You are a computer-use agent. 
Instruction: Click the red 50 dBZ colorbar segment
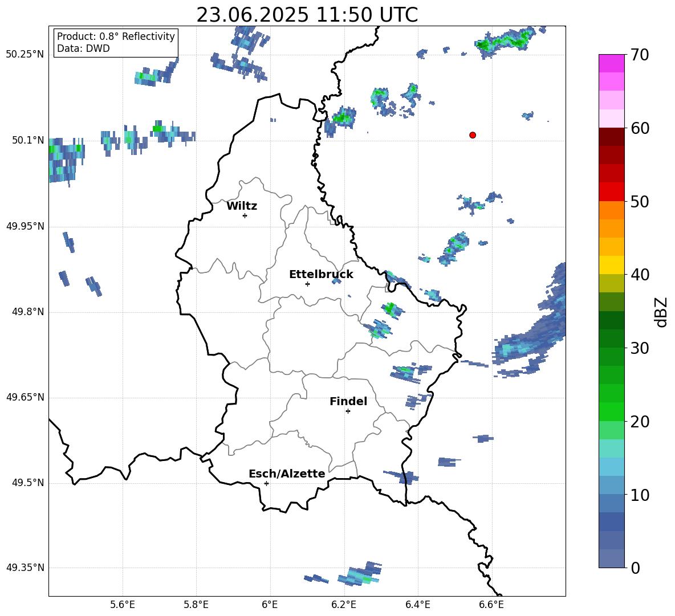pos(612,192)
